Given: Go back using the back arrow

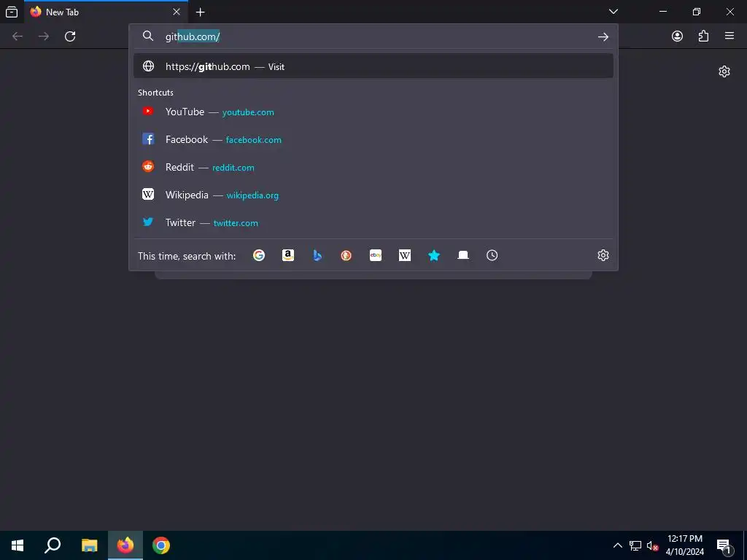Looking at the screenshot, I should [18, 36].
